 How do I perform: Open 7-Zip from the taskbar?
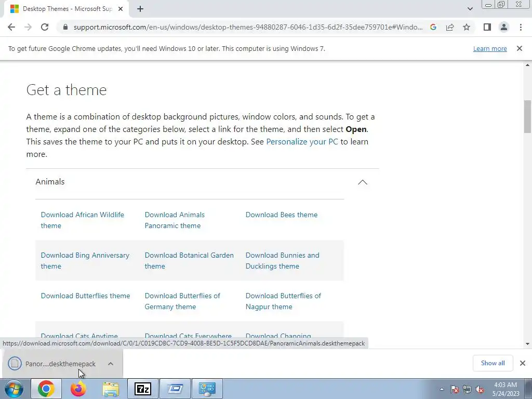143,389
